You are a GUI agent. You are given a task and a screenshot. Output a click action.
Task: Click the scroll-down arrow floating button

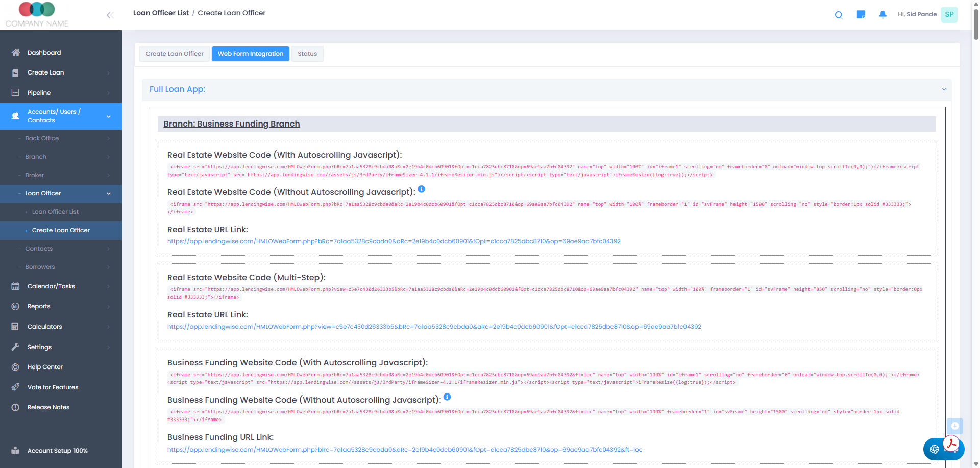[x=954, y=426]
